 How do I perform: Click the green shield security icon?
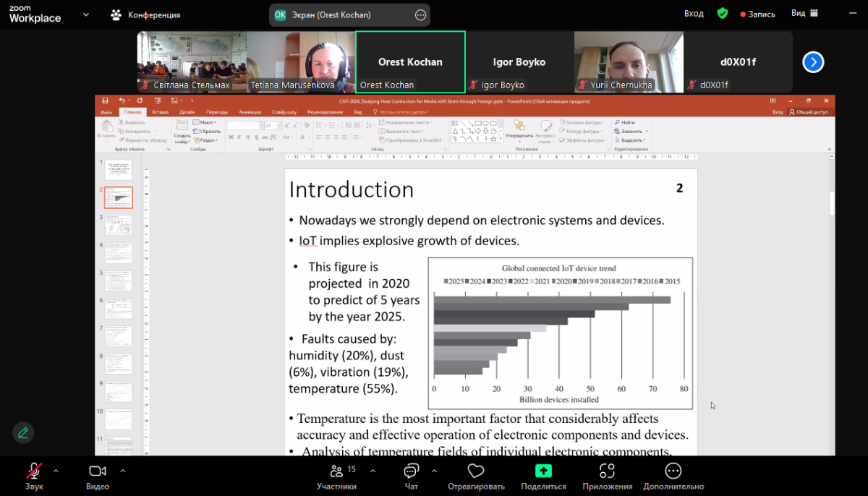tap(722, 14)
